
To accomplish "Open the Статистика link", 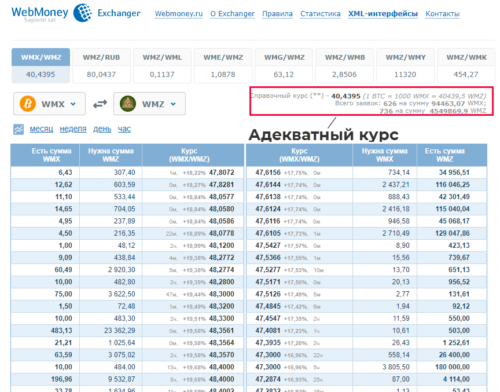I will coord(320,14).
